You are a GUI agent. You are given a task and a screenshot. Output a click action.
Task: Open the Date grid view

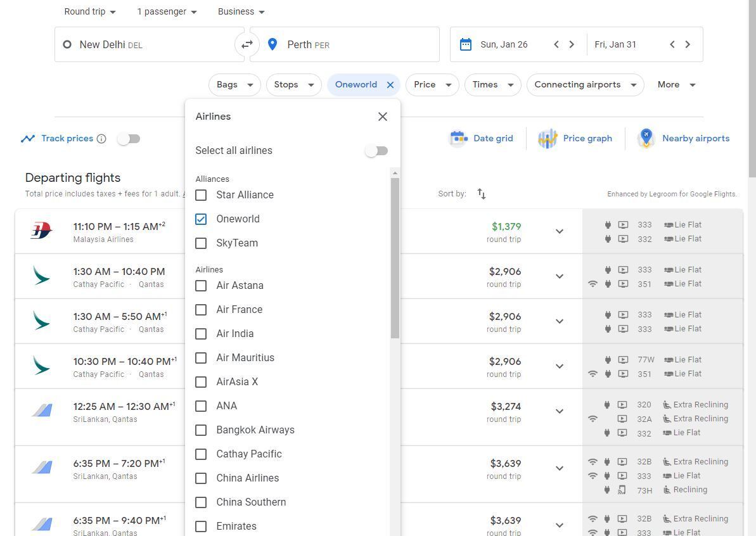[481, 138]
